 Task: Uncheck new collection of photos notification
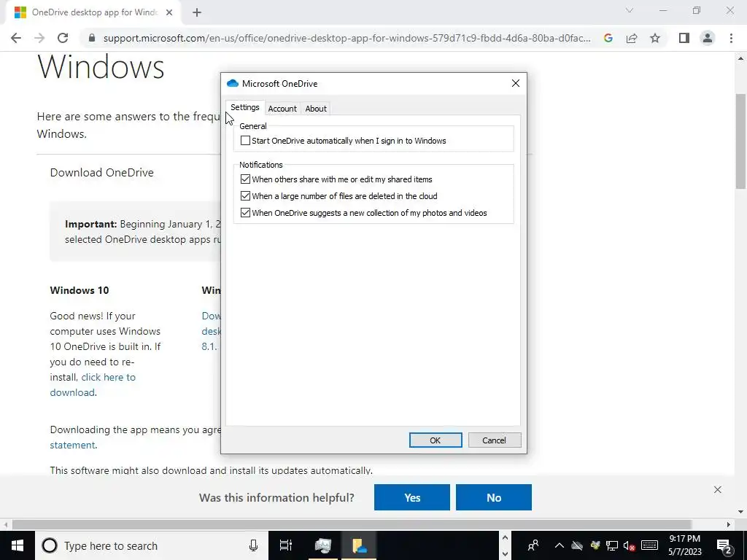(245, 213)
